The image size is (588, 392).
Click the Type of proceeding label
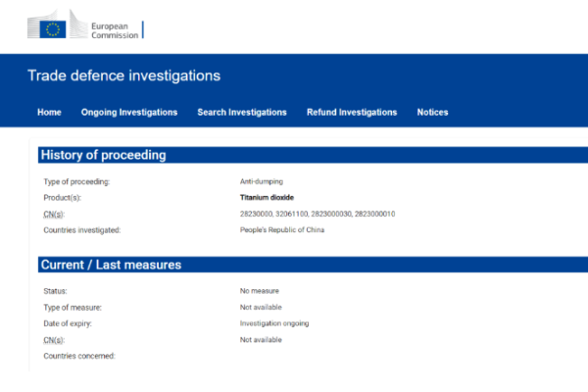click(76, 182)
